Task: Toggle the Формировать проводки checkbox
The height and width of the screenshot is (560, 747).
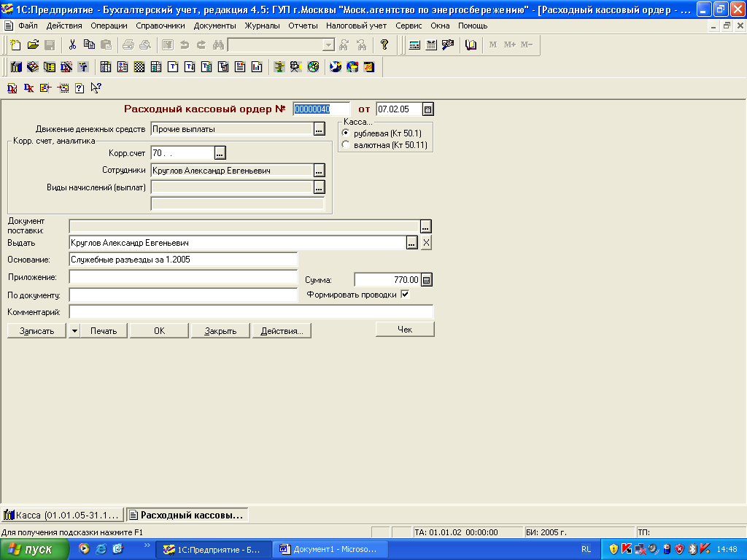Action: click(405, 295)
